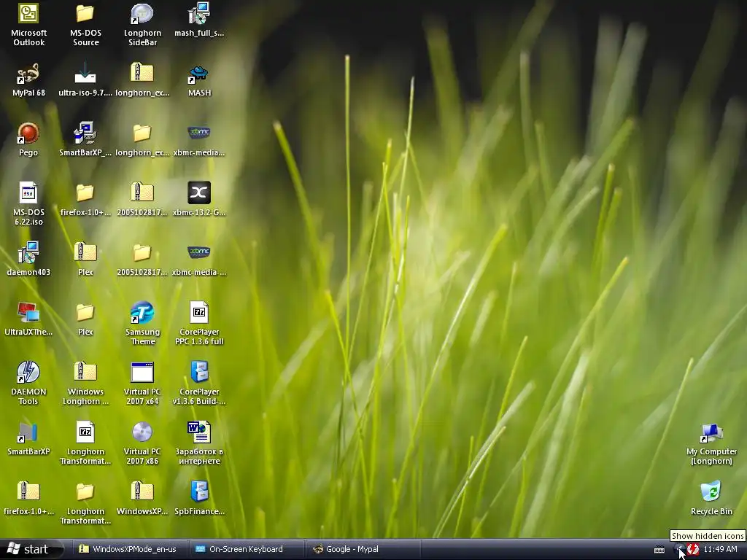Click the 11:49 AM clock
This screenshot has height=560, width=747.
(720, 550)
